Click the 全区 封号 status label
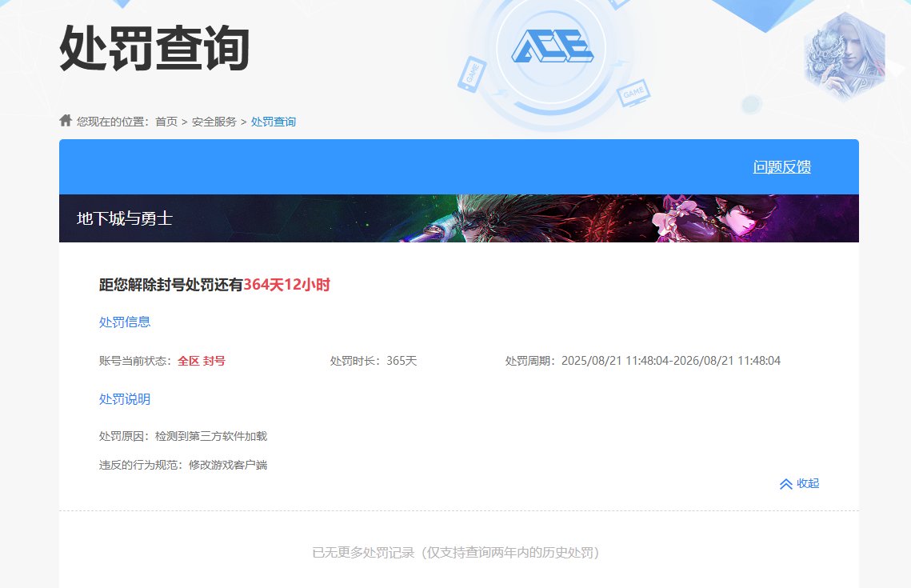This screenshot has height=588, width=911. [x=202, y=361]
